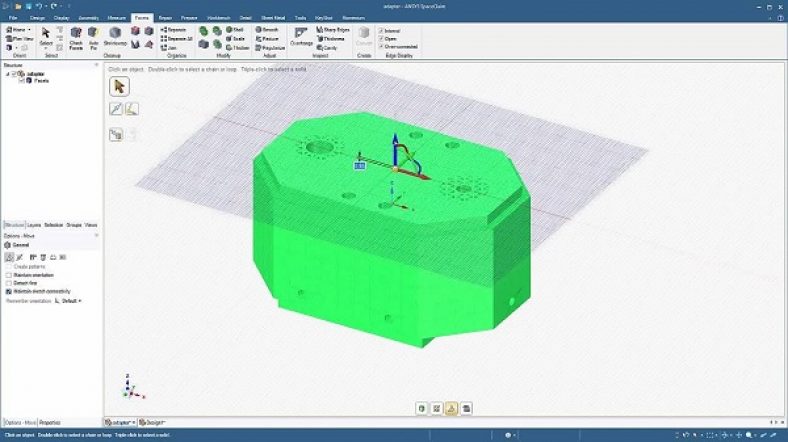
Task: Click the Cavity inspect tool
Action: 327,48
